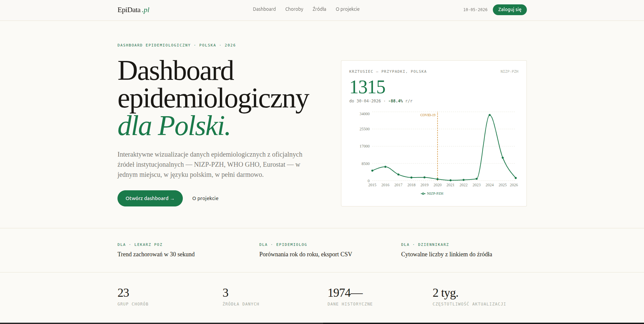Viewport: 644px width, 324px height.
Task: Click the Dashboard epidemiologiczny dla Polski headline
Action: (x=213, y=98)
